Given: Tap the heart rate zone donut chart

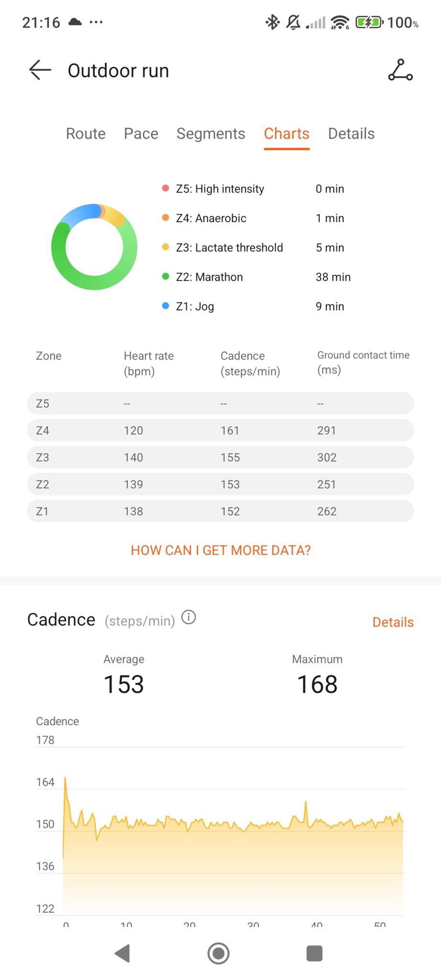Looking at the screenshot, I should click(x=94, y=247).
